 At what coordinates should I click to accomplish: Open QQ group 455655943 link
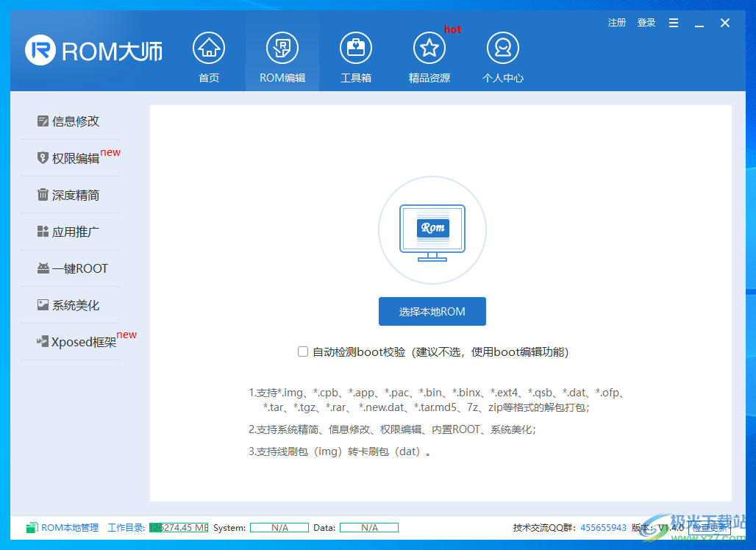pyautogui.click(x=603, y=528)
